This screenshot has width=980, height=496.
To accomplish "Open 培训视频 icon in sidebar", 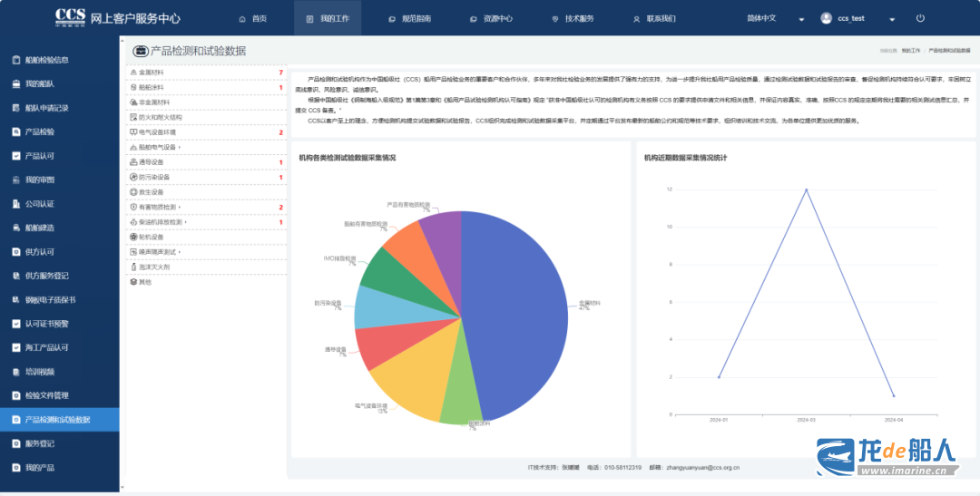I will click(x=16, y=372).
